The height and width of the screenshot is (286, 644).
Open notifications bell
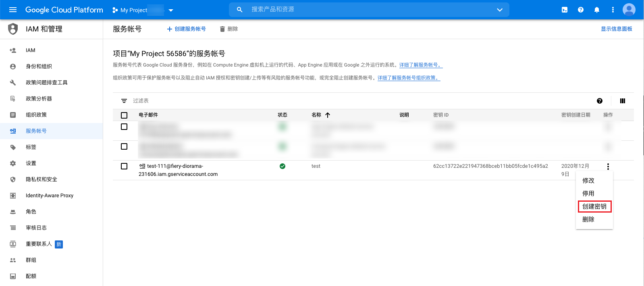tap(597, 10)
